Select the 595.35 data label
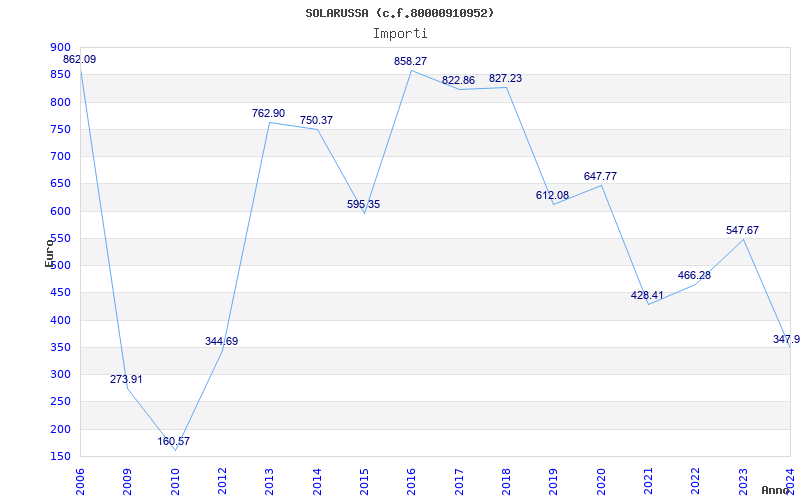Image resolution: width=800 pixels, height=500 pixels. pyautogui.click(x=363, y=204)
